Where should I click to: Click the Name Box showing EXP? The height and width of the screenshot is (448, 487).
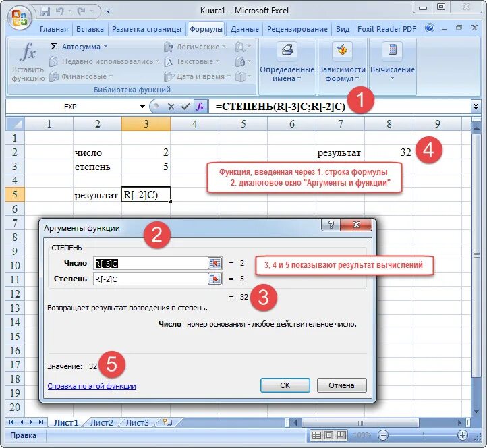(x=70, y=107)
